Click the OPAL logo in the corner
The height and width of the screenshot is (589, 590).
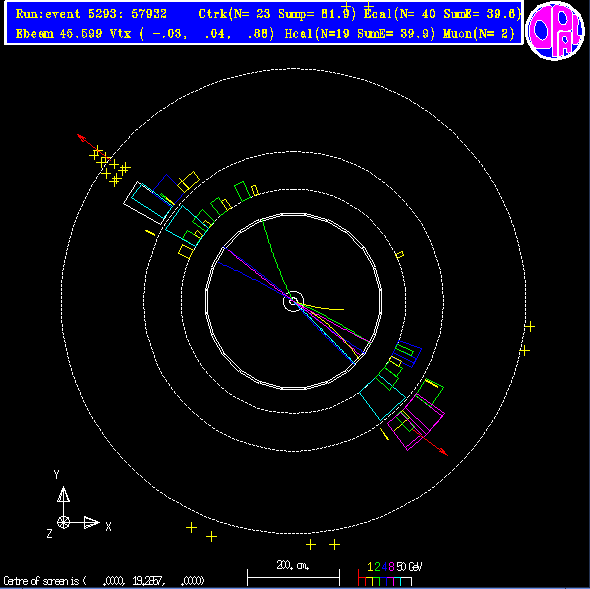click(555, 30)
